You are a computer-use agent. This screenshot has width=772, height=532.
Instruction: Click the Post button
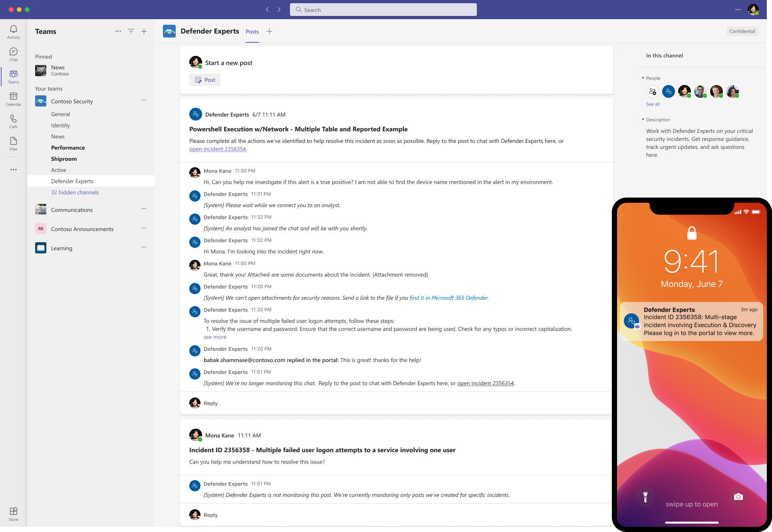[x=205, y=80]
